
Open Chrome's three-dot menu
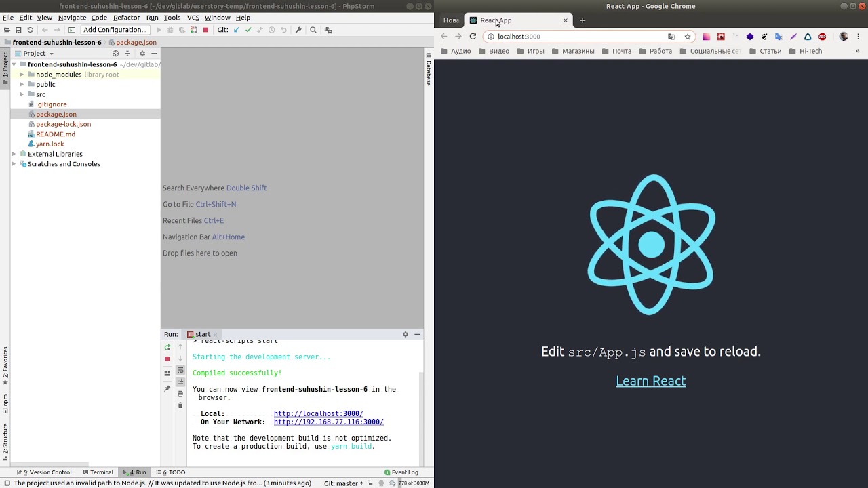pos(859,37)
